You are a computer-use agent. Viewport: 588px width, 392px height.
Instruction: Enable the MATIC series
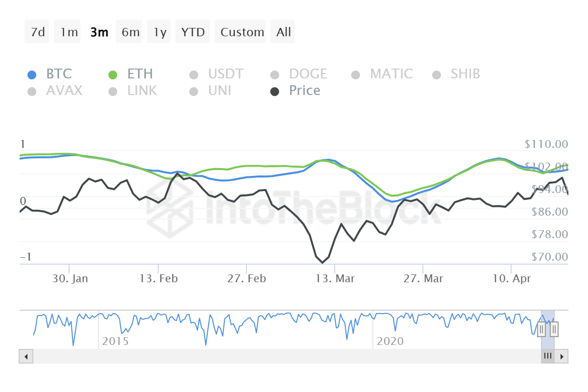[355, 73]
